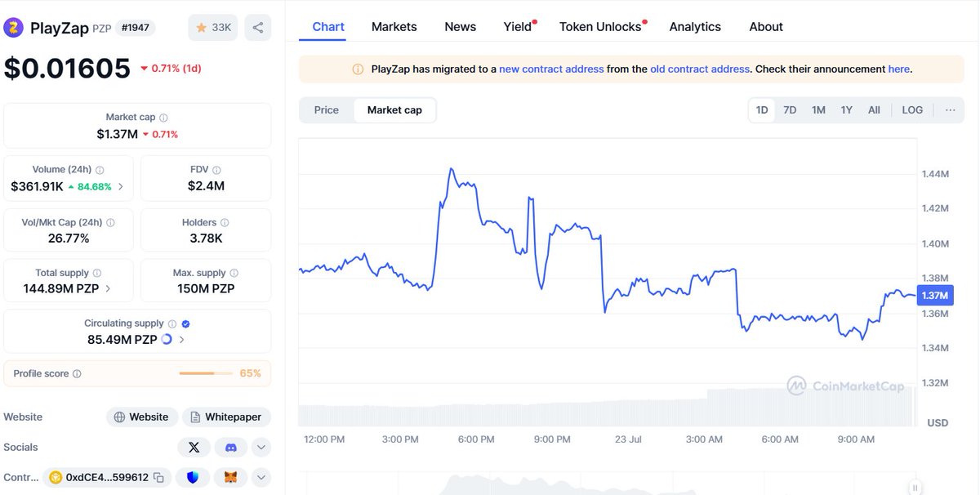This screenshot has height=495, width=980.
Task: Open the announcement 'here' link
Action: point(898,69)
